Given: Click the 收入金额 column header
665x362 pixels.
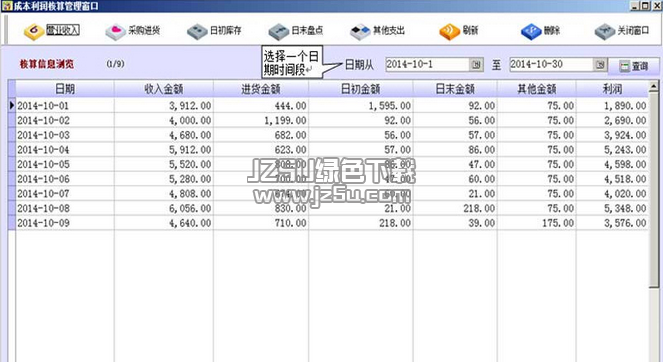Looking at the screenshot, I should tap(164, 89).
